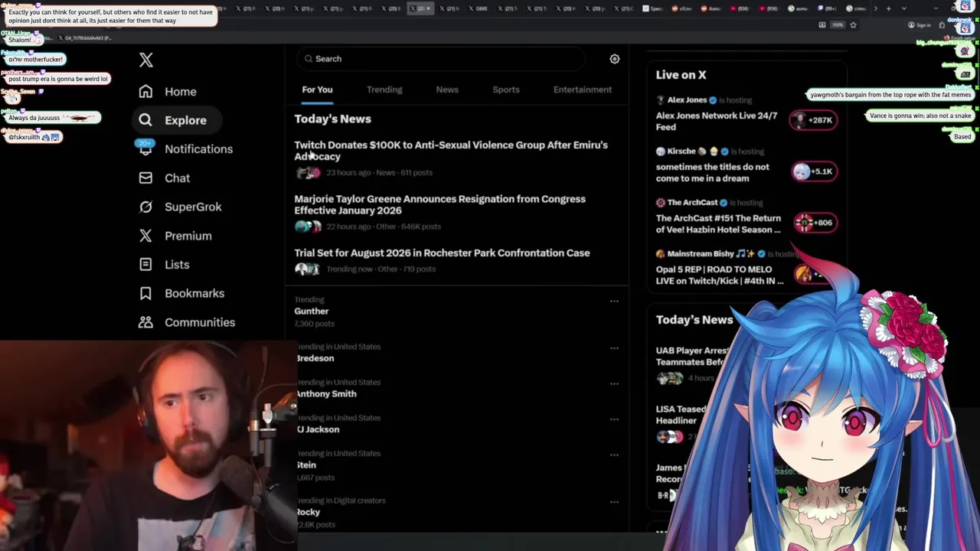Click the X logo in sidebar

coord(146,60)
